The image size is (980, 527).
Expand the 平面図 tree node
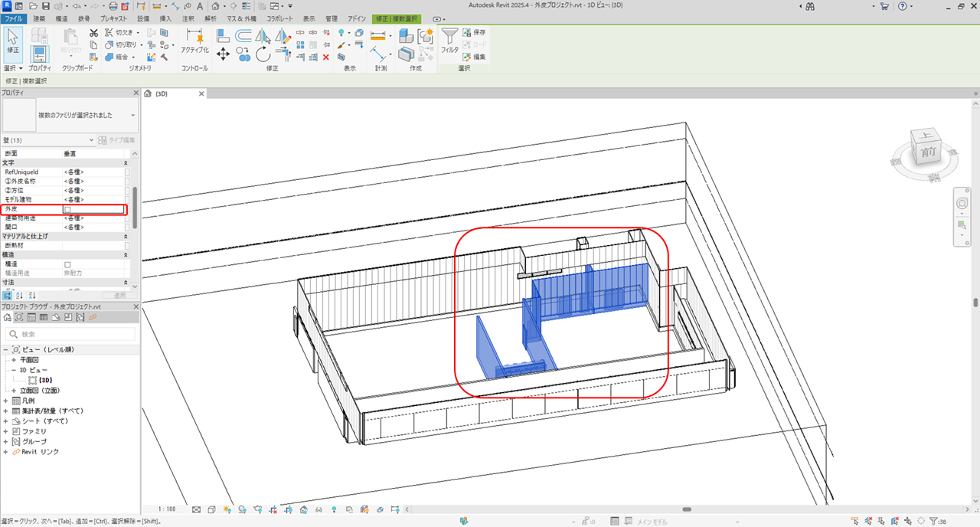pyautogui.click(x=13, y=360)
